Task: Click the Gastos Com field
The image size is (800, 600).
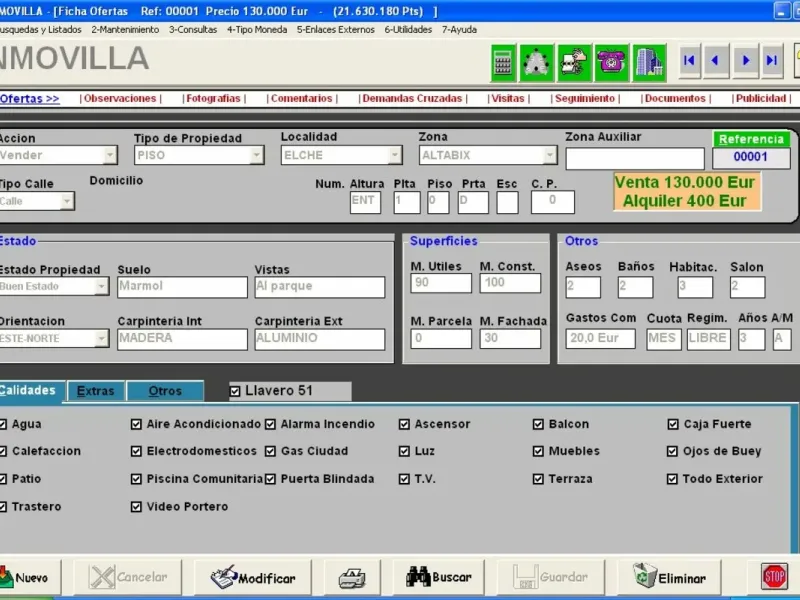Action: click(x=600, y=339)
